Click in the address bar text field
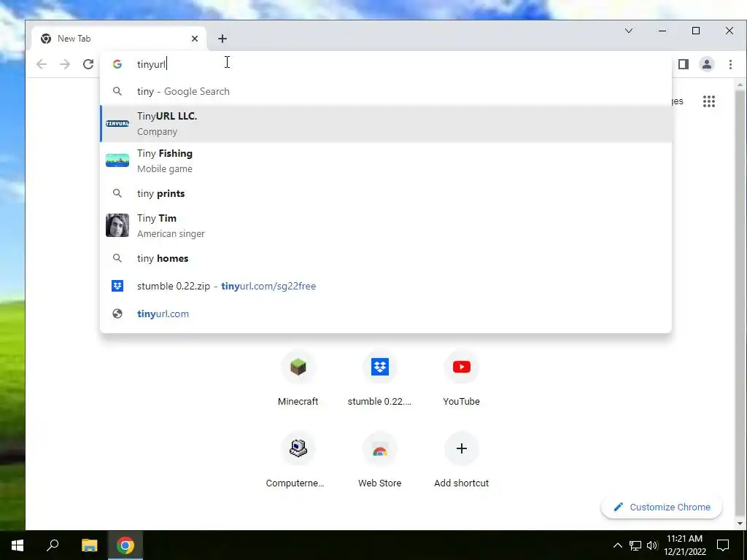747x560 pixels. [x=386, y=64]
